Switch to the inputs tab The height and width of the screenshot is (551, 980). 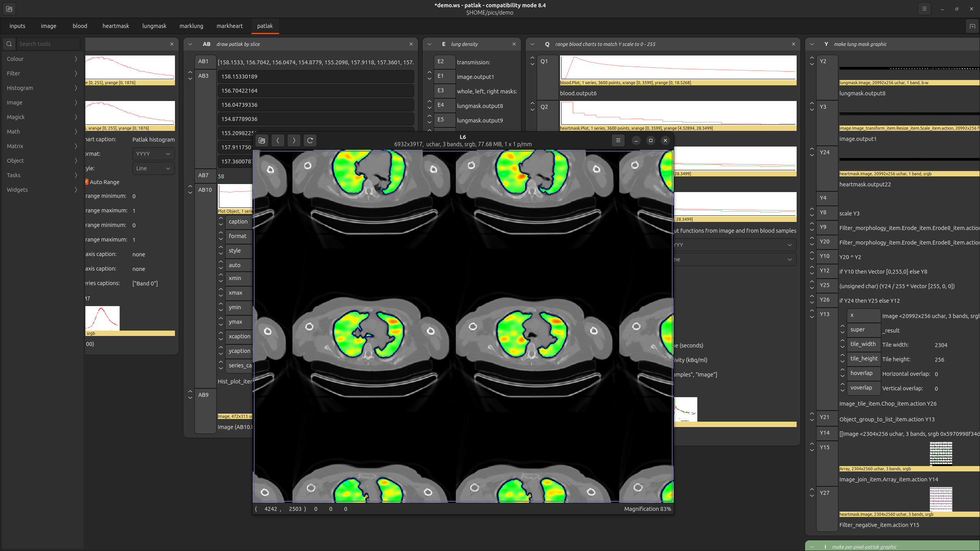(17, 26)
